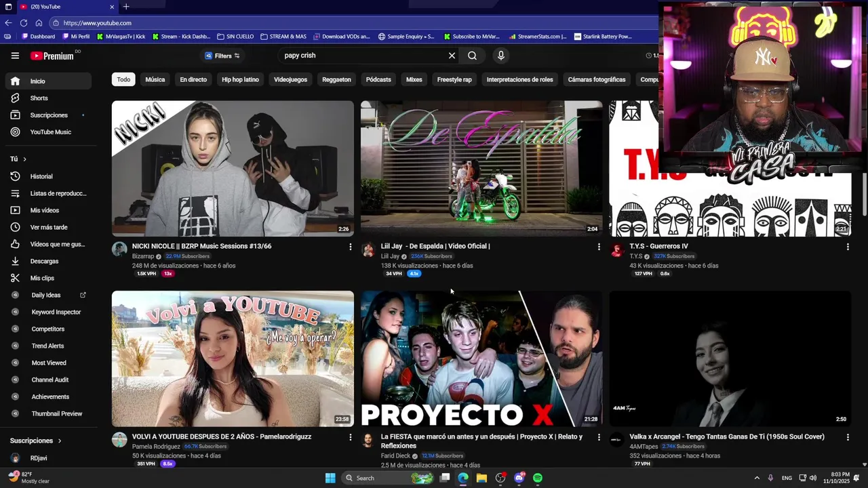Select the Videojuegos chip
868x488 pixels.
point(290,79)
